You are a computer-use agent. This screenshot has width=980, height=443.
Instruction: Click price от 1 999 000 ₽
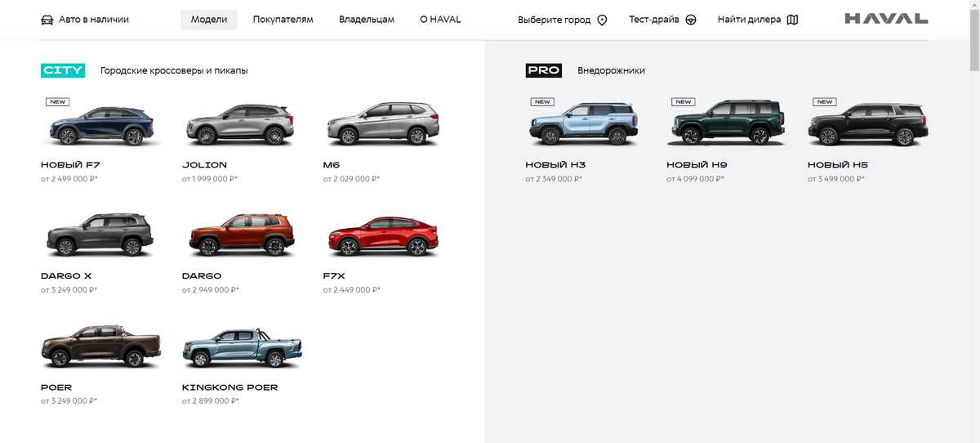click(x=210, y=179)
